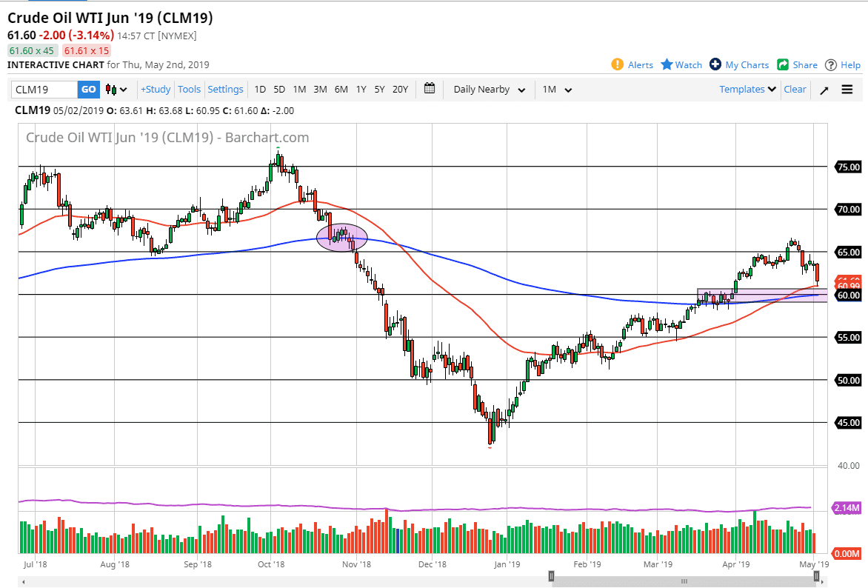Click the Clear link

pos(795,89)
